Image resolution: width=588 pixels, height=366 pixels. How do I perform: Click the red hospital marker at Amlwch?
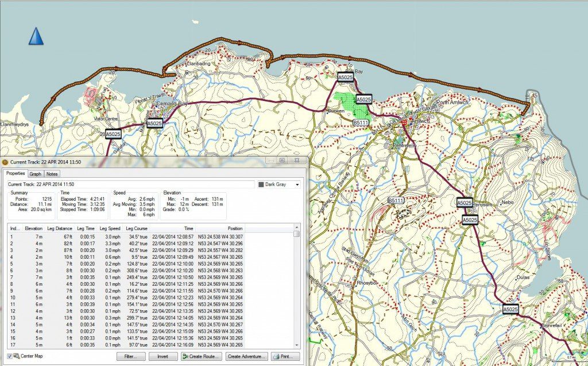[x=404, y=122]
